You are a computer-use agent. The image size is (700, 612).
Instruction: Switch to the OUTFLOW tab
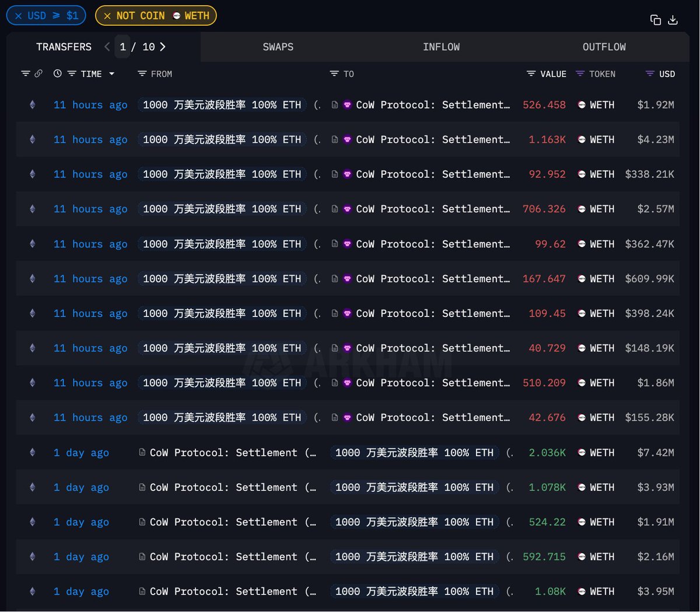pos(604,47)
